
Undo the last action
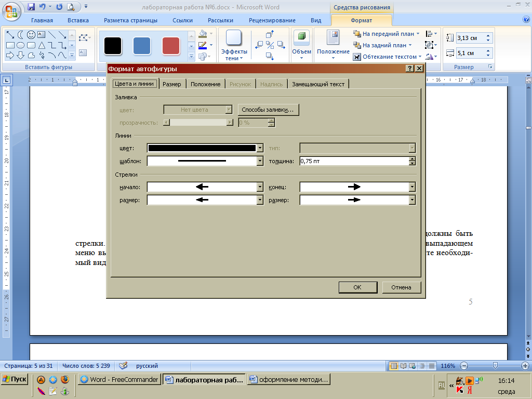[x=42, y=6]
